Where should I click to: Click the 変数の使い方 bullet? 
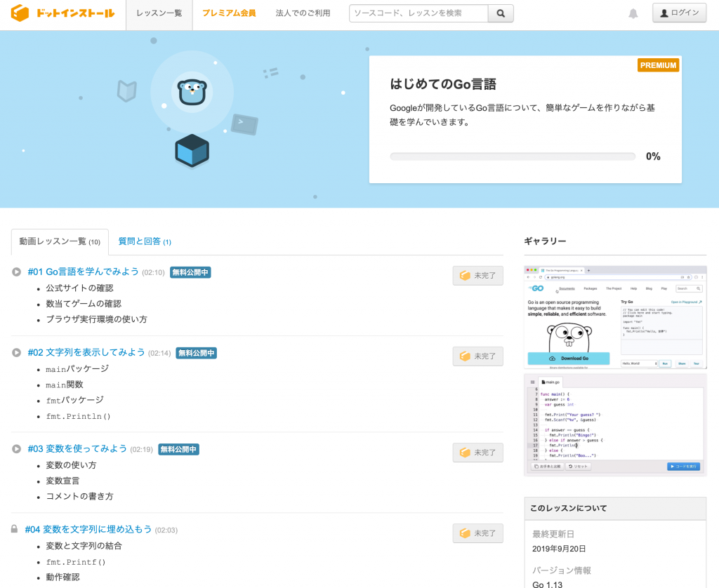[x=71, y=465]
